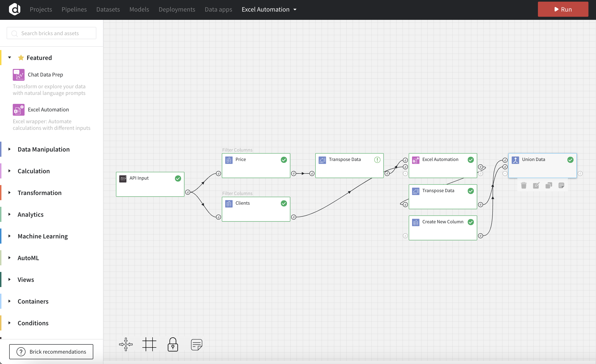Screen dimensions: 596x364
Task: Open the Deployments page
Action: coord(177,9)
